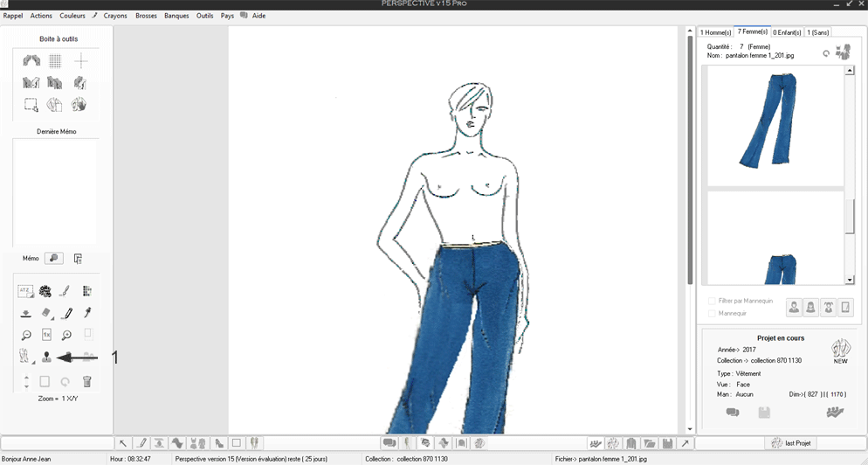The height and width of the screenshot is (465, 868).
Task: Select the eyedropper color picker tool
Action: [87, 313]
